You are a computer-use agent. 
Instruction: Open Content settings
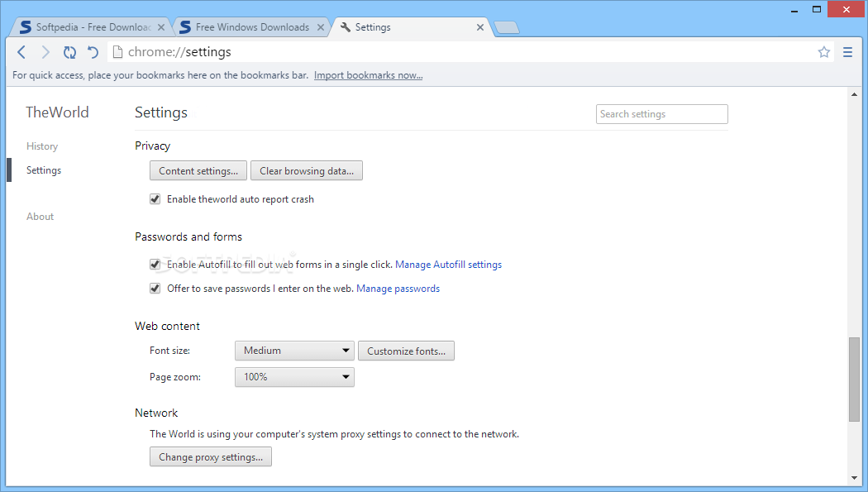coord(198,170)
